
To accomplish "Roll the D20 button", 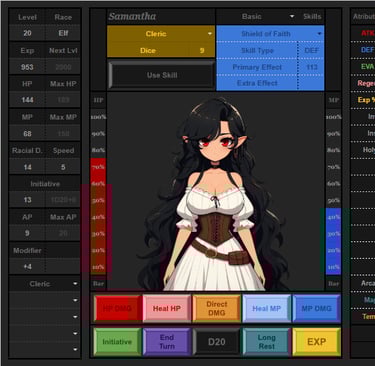I will point(217,342).
